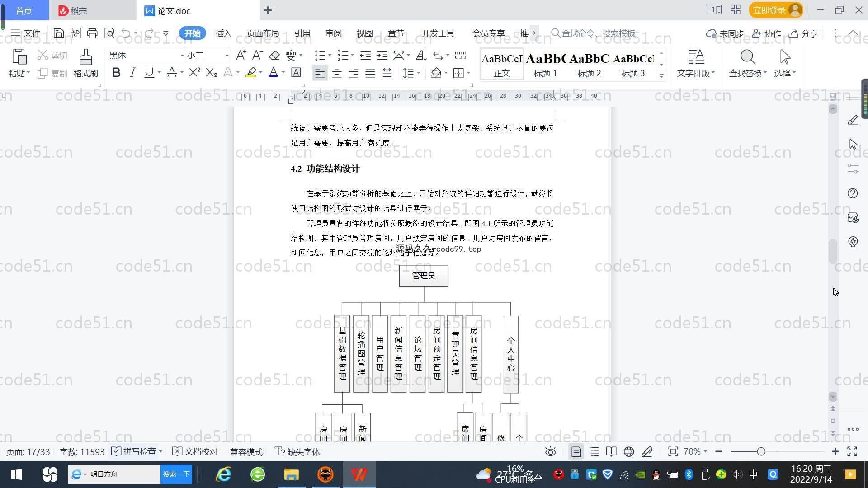Open Print Preview icon
The width and height of the screenshot is (868, 488).
point(109,33)
